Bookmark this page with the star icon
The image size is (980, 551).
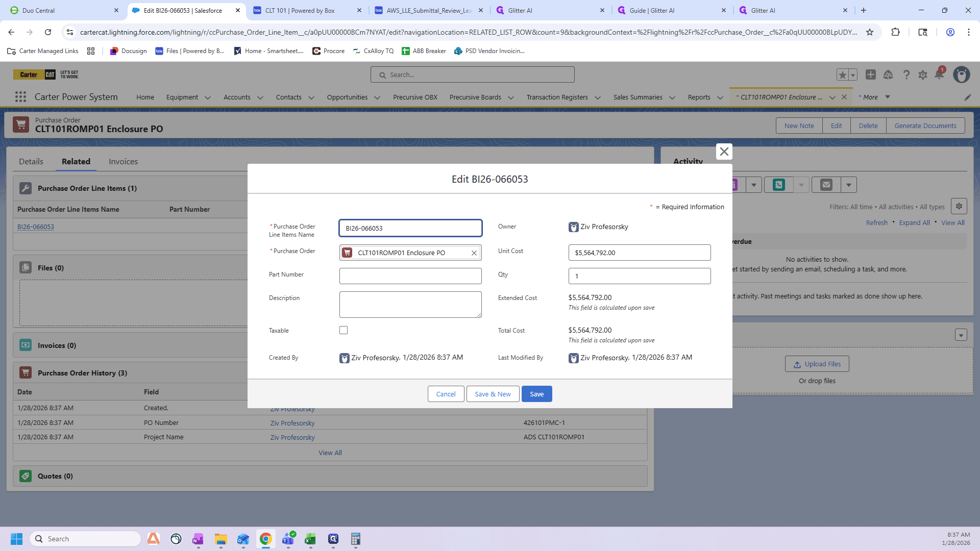coord(870,32)
